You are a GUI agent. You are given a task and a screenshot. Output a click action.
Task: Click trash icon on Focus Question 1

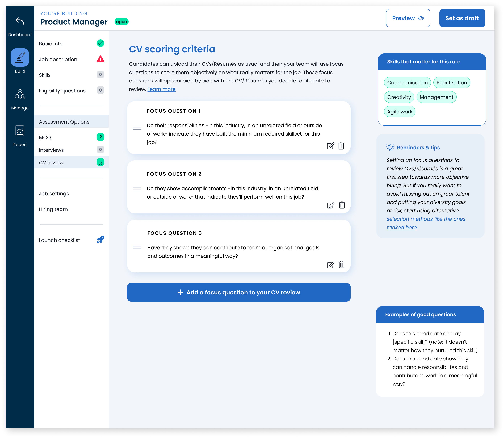coord(341,146)
